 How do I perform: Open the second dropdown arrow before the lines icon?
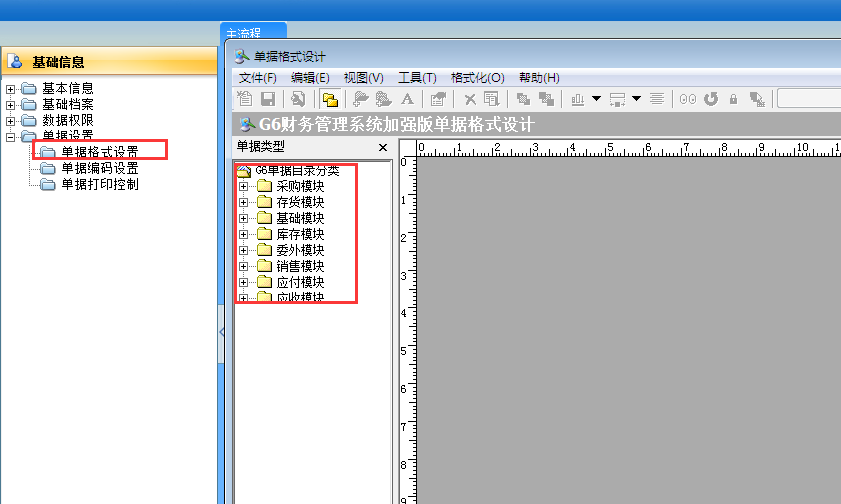tap(636, 99)
